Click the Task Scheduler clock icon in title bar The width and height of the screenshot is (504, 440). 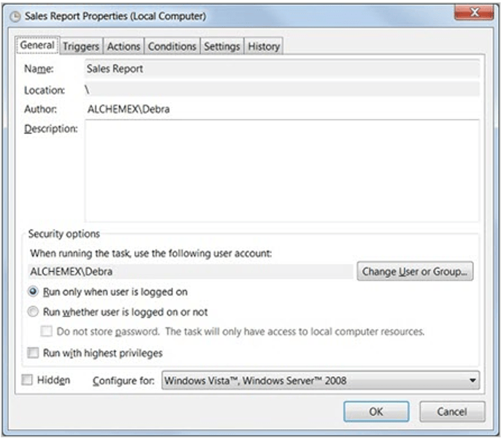[15, 15]
